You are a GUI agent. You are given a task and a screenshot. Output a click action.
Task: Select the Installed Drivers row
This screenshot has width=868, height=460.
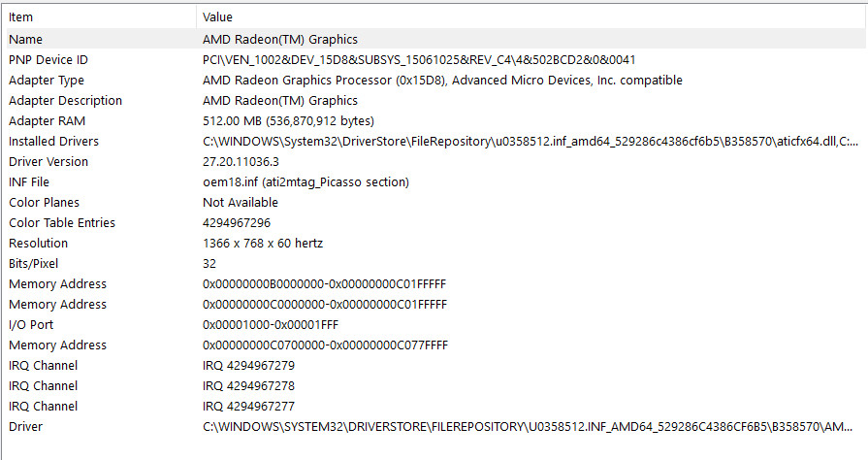point(434,142)
